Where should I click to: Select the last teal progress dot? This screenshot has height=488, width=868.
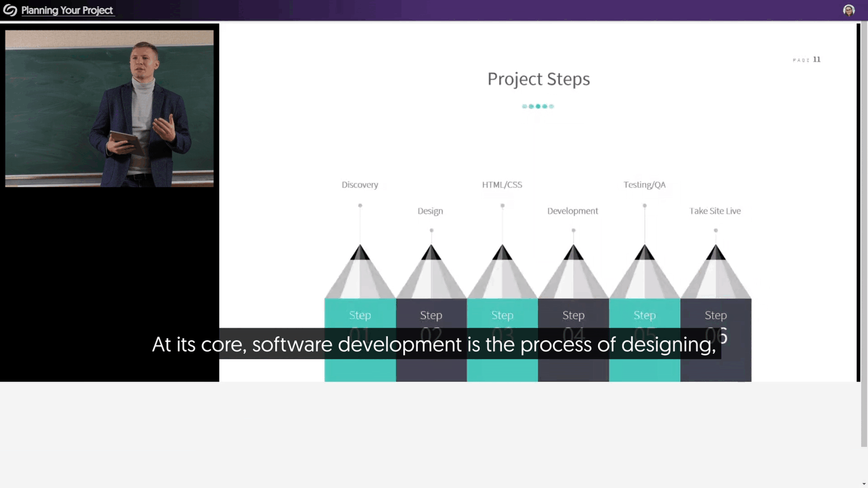551,106
